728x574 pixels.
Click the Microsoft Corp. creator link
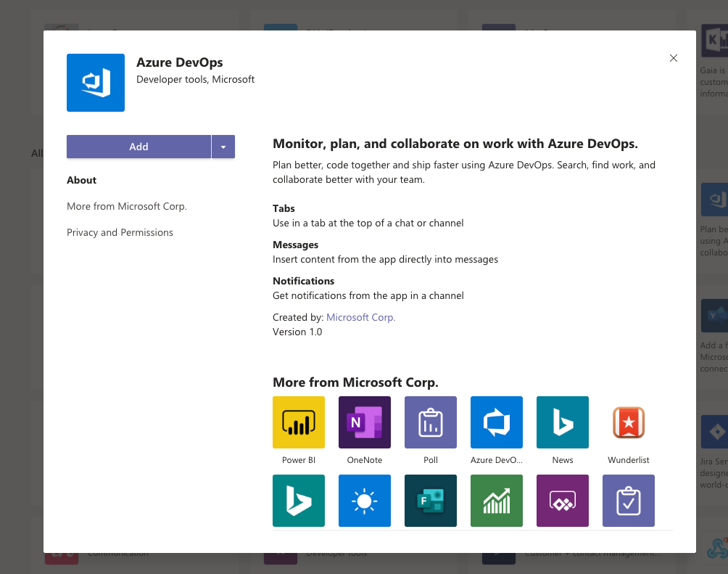coord(360,317)
